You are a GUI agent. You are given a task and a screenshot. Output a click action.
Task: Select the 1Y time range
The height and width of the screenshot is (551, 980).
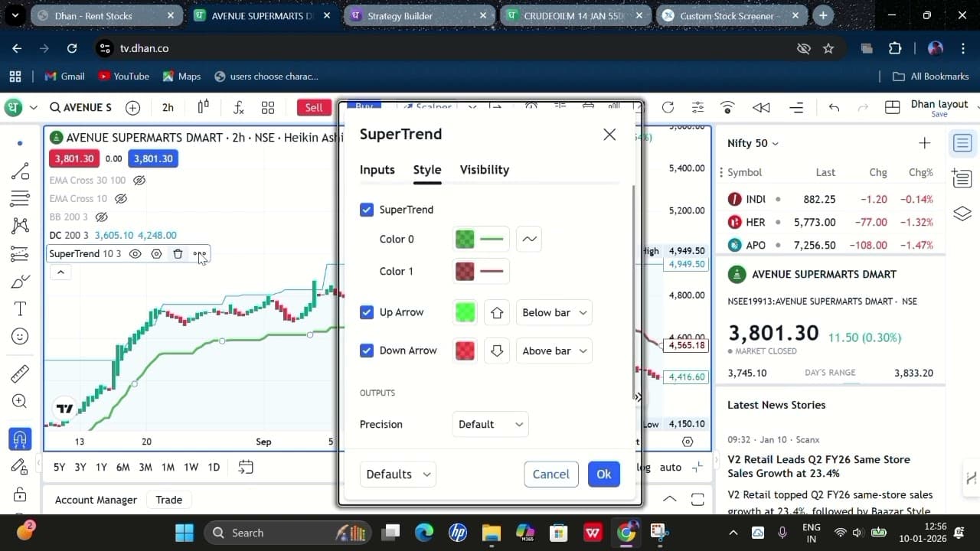pos(101,467)
